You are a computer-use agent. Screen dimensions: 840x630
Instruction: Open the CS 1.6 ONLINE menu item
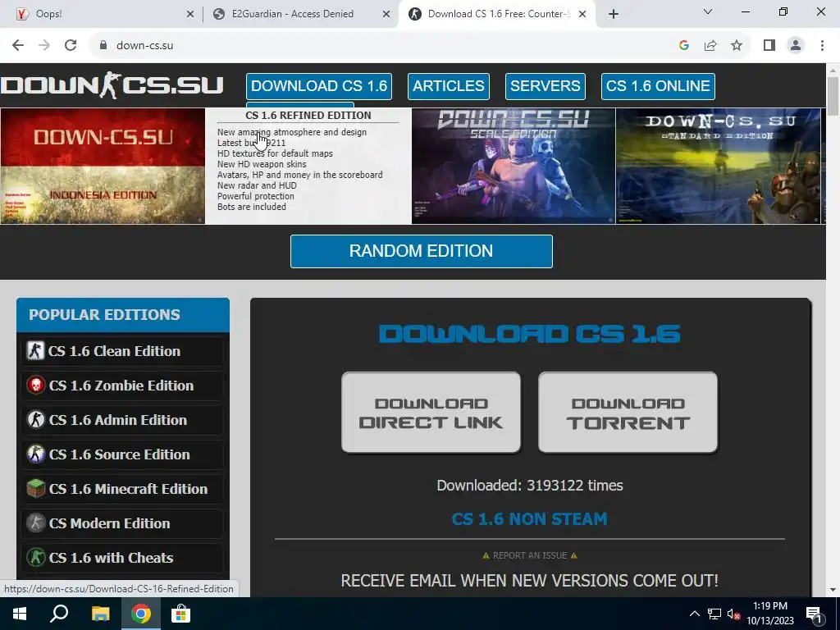[x=658, y=86]
